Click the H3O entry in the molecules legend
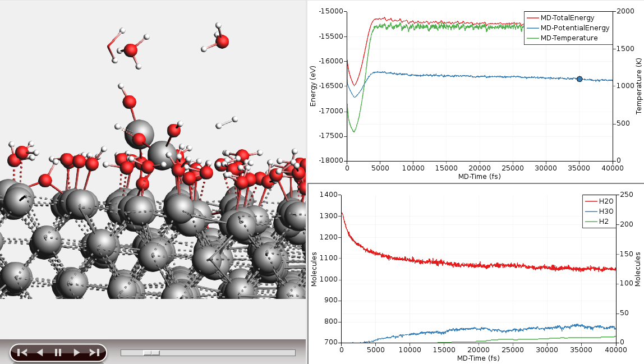Screen dimensions: 644x364 click(x=606, y=211)
